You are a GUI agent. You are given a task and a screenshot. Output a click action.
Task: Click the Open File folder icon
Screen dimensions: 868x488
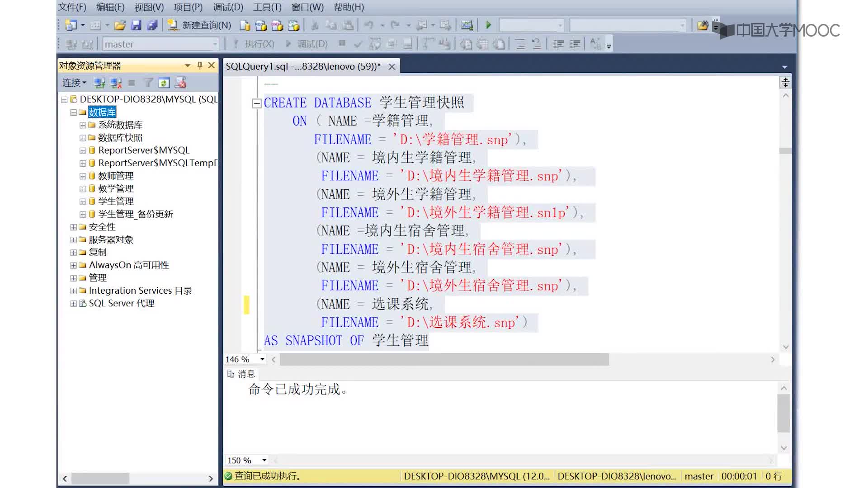[120, 25]
